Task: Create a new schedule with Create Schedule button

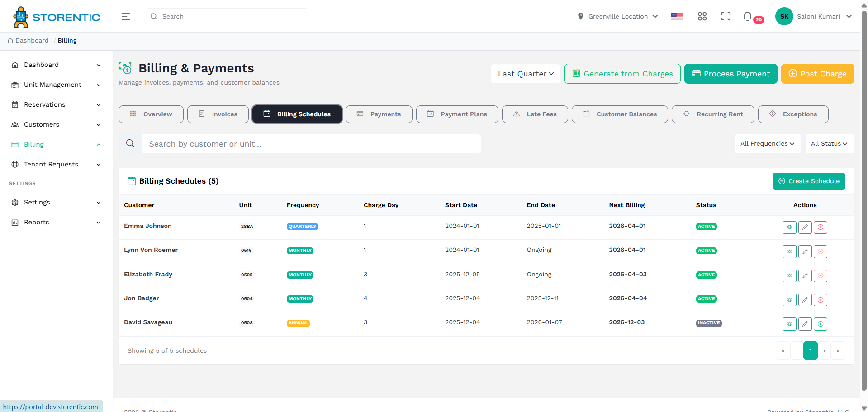Action: click(x=808, y=181)
